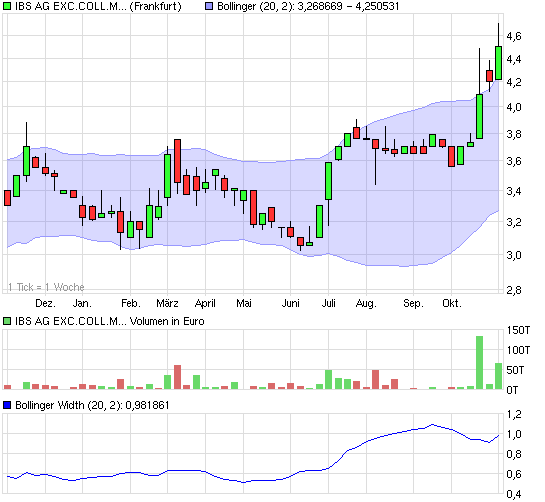Image resolution: width=545 pixels, height=502 pixels.
Task: Click the Bollinger Width line peak near September
Action: coord(432,424)
